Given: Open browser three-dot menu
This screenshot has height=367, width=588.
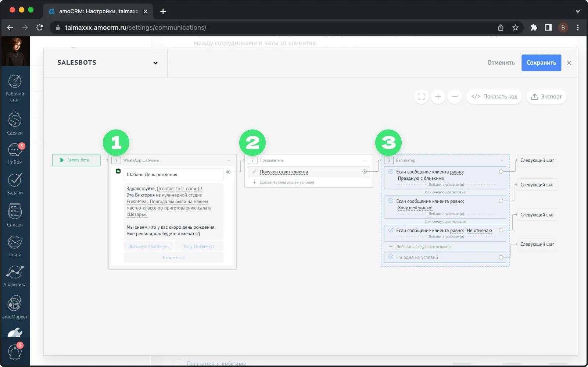Looking at the screenshot, I should point(578,28).
